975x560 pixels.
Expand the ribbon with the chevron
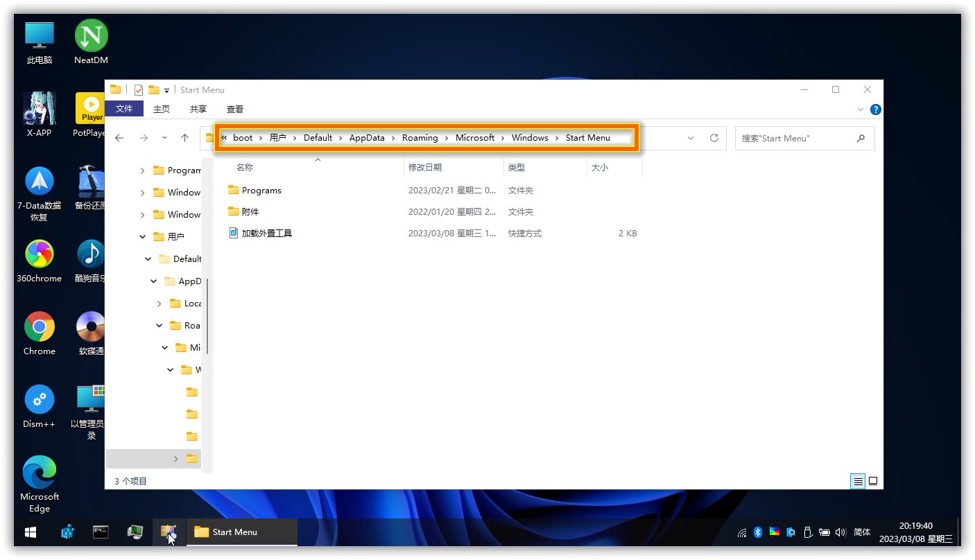click(x=861, y=110)
